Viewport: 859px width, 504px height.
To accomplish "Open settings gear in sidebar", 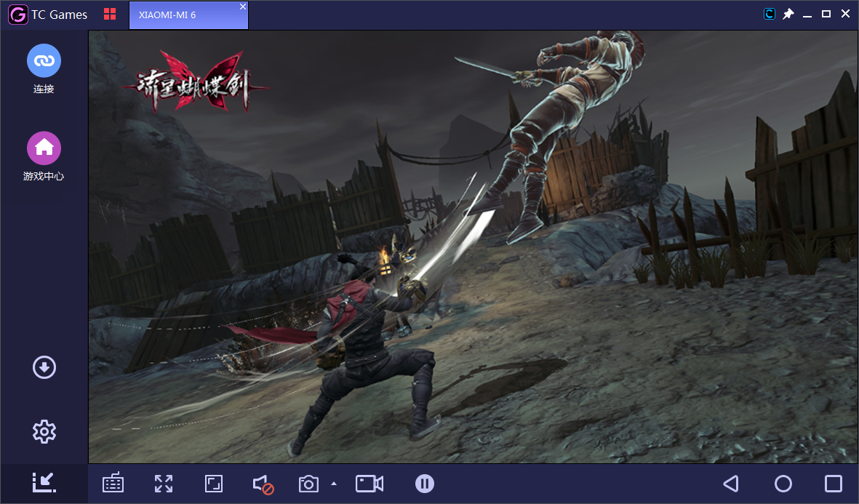I will coord(44,432).
